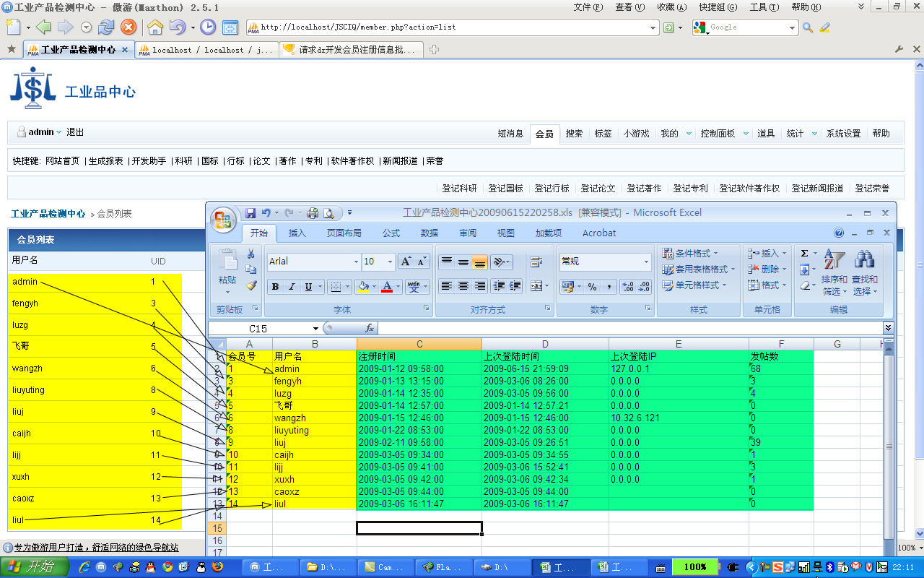Expand conditional formatting (条件格式) menu

point(690,254)
